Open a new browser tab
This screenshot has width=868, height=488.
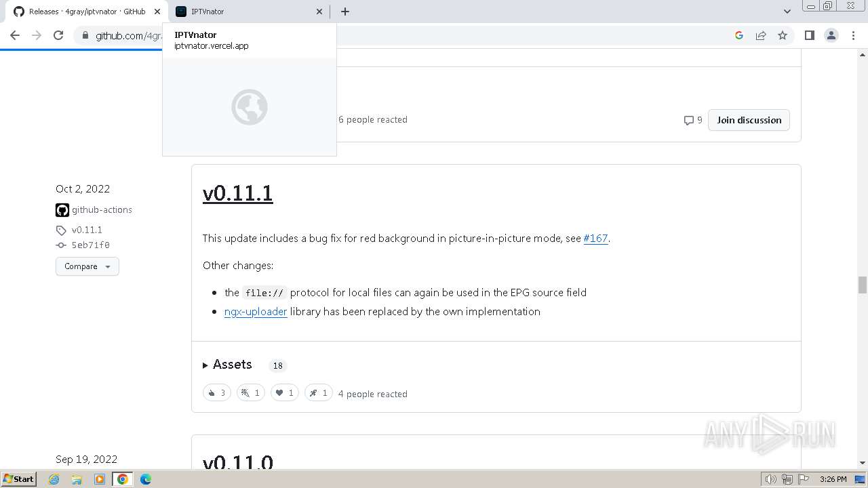pyautogui.click(x=344, y=12)
